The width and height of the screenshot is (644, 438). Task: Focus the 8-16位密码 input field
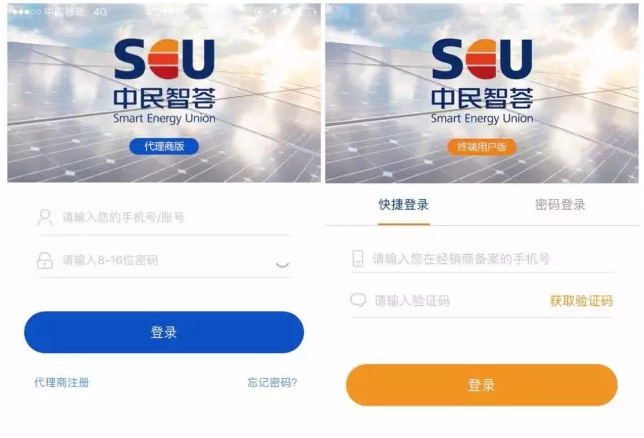tap(164, 260)
